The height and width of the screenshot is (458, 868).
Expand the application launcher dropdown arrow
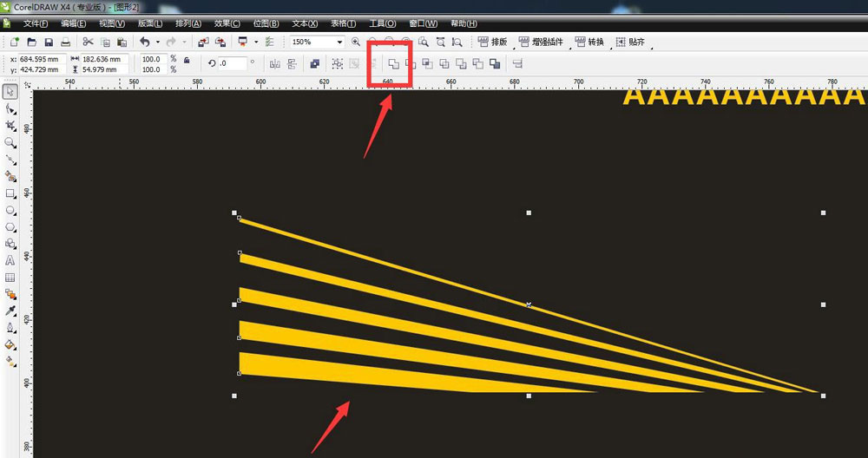point(256,42)
